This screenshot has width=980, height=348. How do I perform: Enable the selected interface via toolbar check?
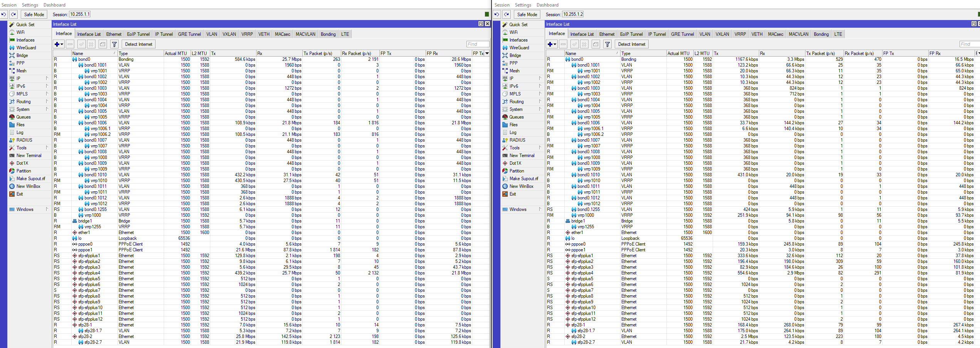coord(82,44)
